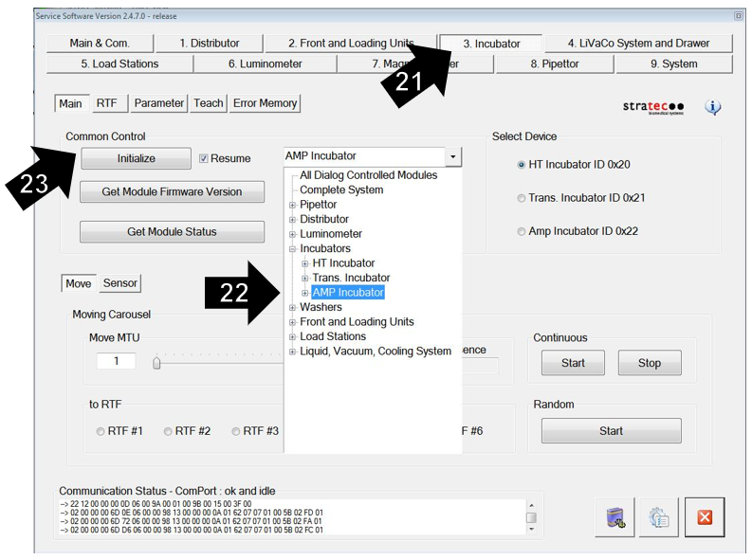Click the Stratec logo

pos(653,107)
